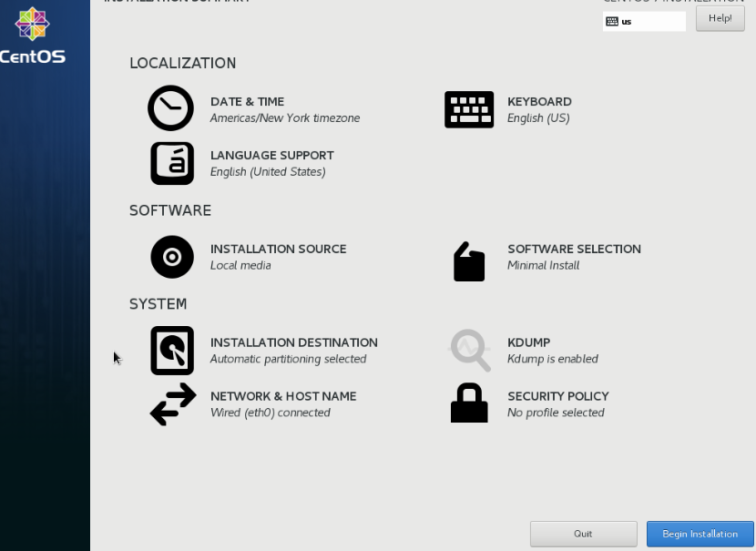
Task: Click the KEYBOARD label
Action: (x=539, y=102)
